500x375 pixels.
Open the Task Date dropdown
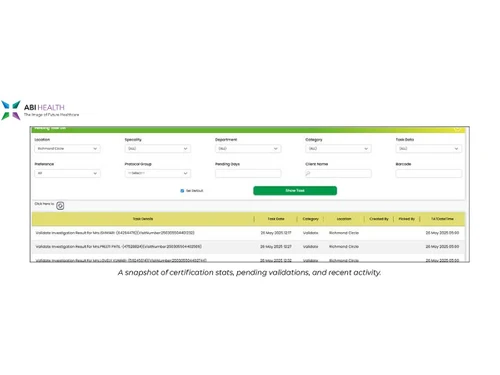coord(429,149)
